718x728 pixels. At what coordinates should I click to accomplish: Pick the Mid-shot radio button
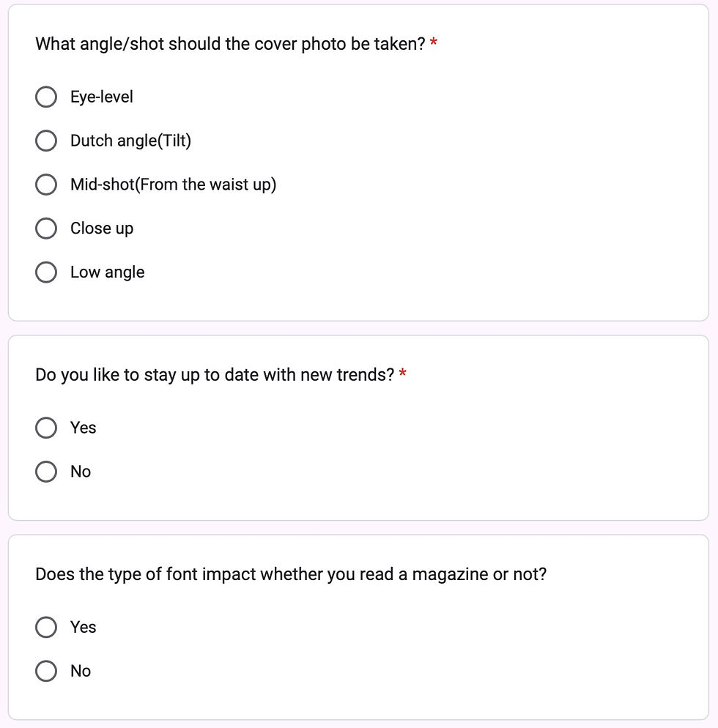pyautogui.click(x=46, y=185)
